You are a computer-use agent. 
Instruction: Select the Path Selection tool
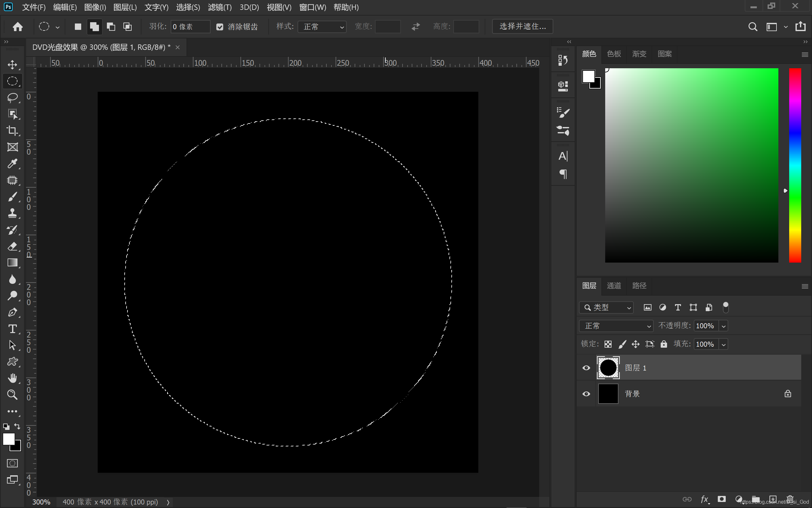[x=12, y=345]
